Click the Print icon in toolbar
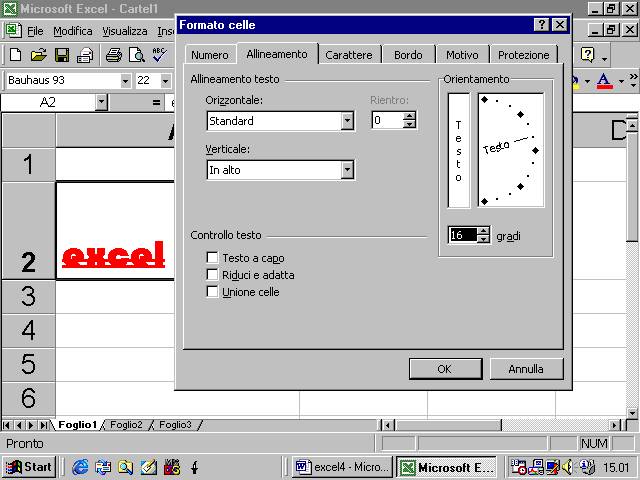 click(113, 55)
